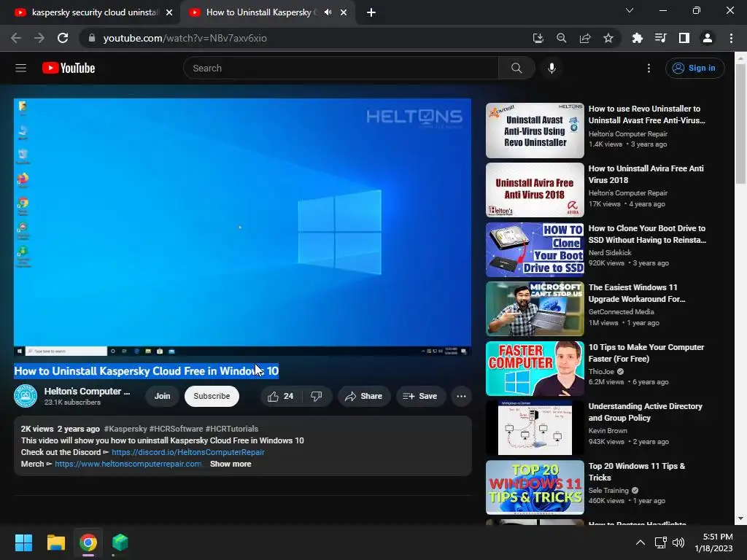This screenshot has width=747, height=560.
Task: Click the #HCRTutorials hashtag
Action: (232, 429)
